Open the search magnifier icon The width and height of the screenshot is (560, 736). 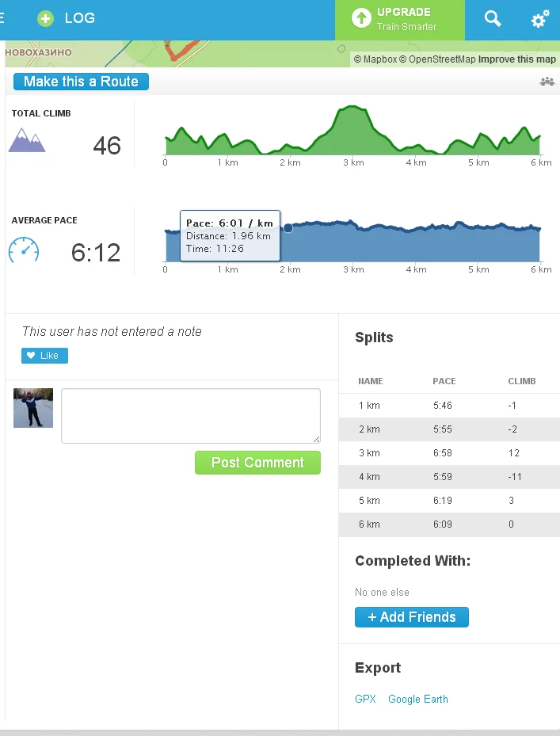pos(493,19)
